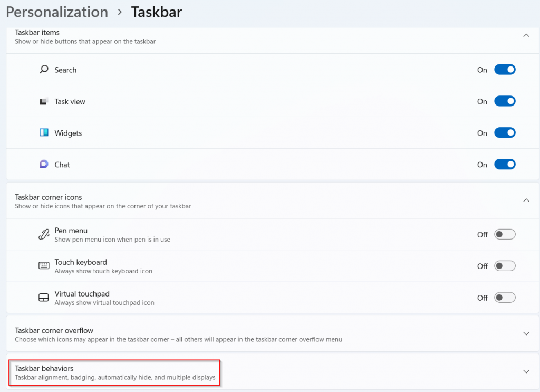
Task: Enable the Virtual touchpad toggle
Action: (505, 298)
